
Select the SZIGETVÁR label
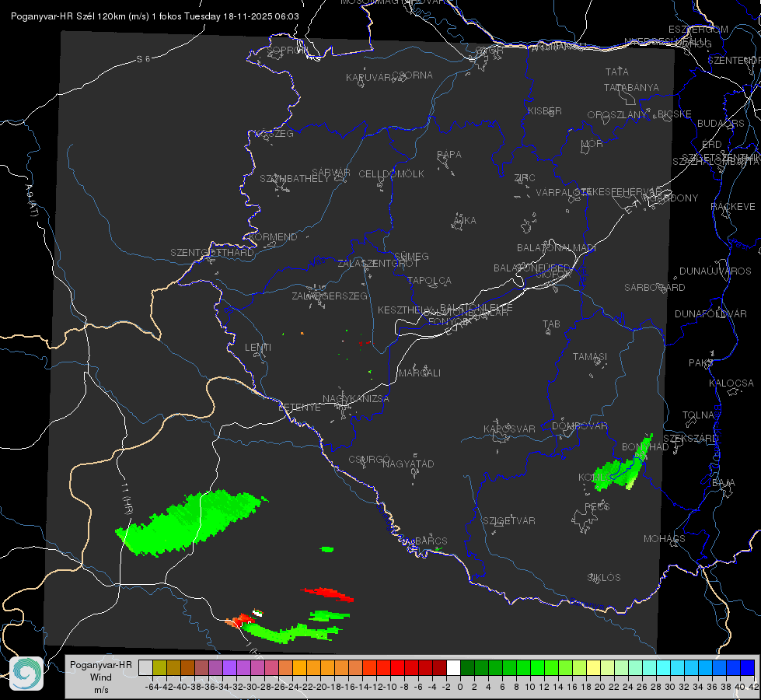[509, 521]
